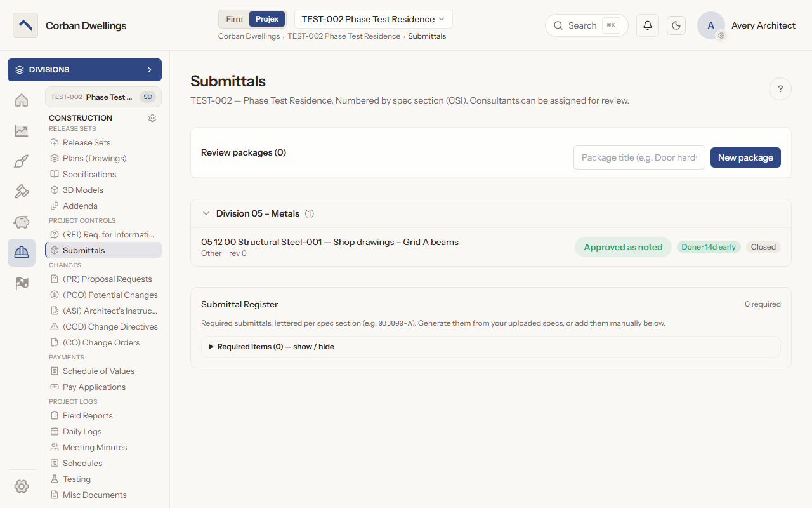Click TEST-002 Phase Test Residence breadcrumb
Image resolution: width=812 pixels, height=508 pixels.
(x=344, y=36)
